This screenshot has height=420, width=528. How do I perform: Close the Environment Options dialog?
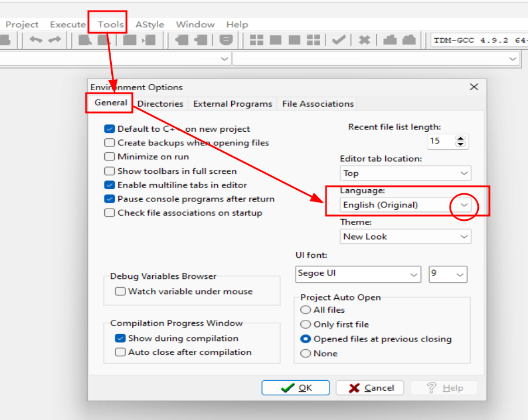pos(474,87)
